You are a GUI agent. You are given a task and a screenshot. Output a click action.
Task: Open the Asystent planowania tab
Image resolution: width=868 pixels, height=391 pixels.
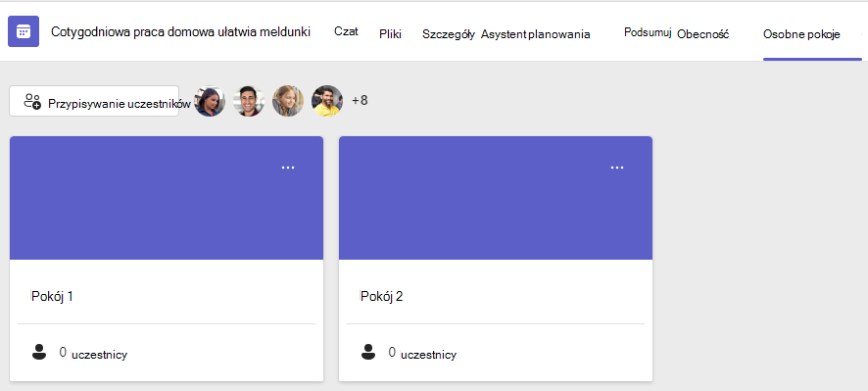(x=535, y=34)
